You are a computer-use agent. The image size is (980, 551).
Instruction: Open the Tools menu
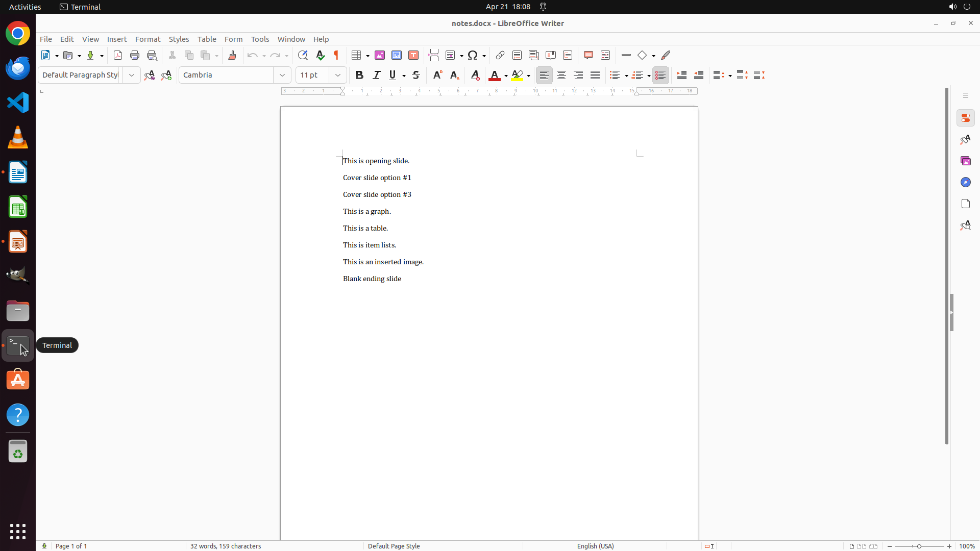coord(260,39)
